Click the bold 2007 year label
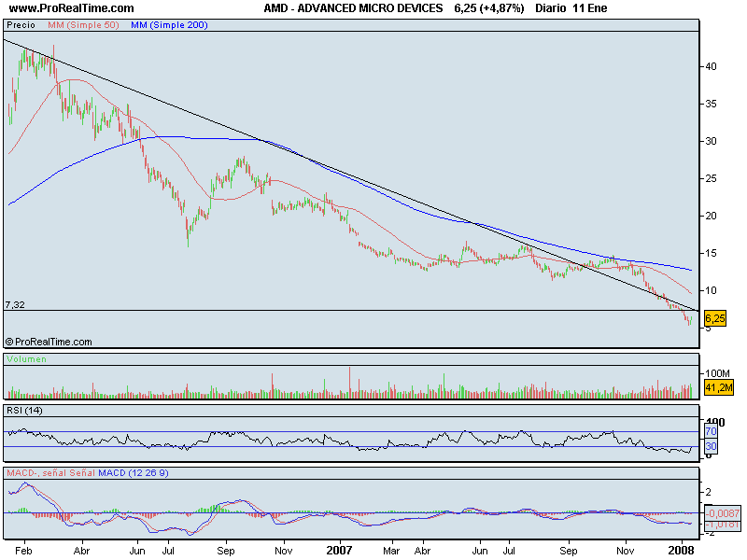Image resolution: width=747 pixels, height=560 pixels. coord(339,551)
